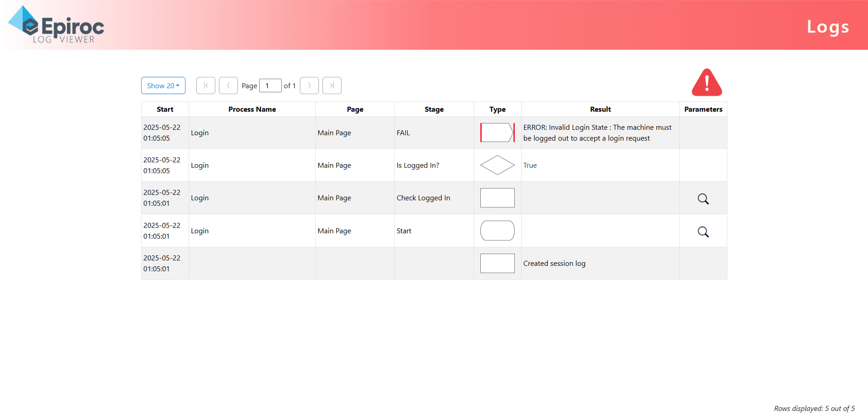Click the Epiroc Log Viewer logo
This screenshot has width=868, height=419.
57,25
